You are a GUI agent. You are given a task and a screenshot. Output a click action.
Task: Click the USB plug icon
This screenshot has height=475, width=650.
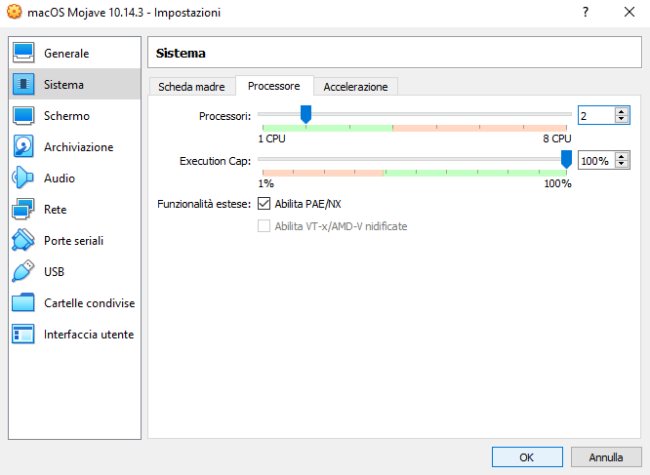tap(24, 272)
